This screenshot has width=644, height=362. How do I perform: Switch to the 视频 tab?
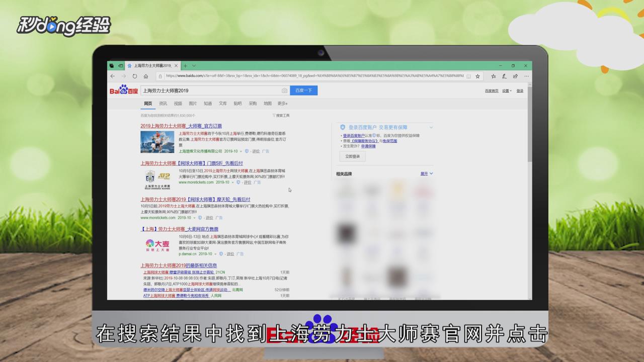(x=178, y=104)
